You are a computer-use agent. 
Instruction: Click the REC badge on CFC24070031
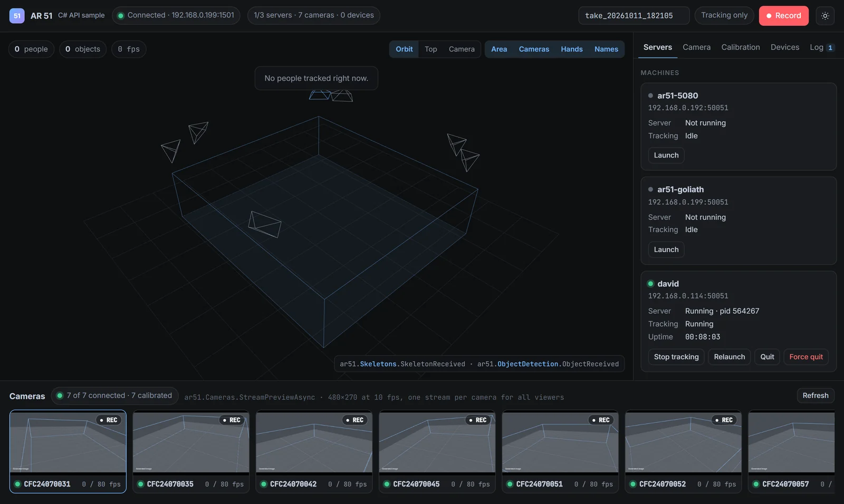coord(109,420)
